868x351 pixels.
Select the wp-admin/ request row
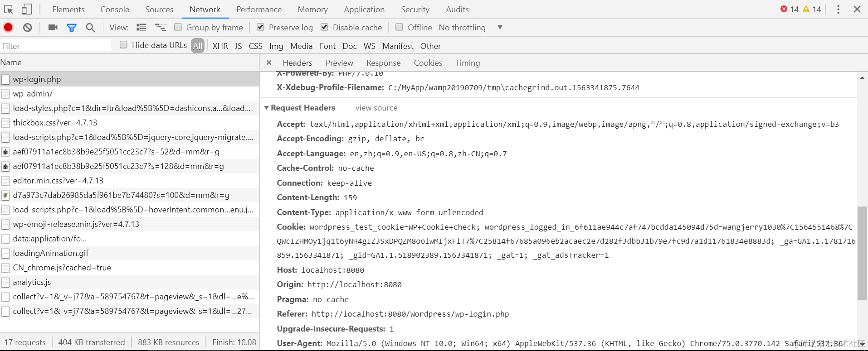tap(33, 94)
